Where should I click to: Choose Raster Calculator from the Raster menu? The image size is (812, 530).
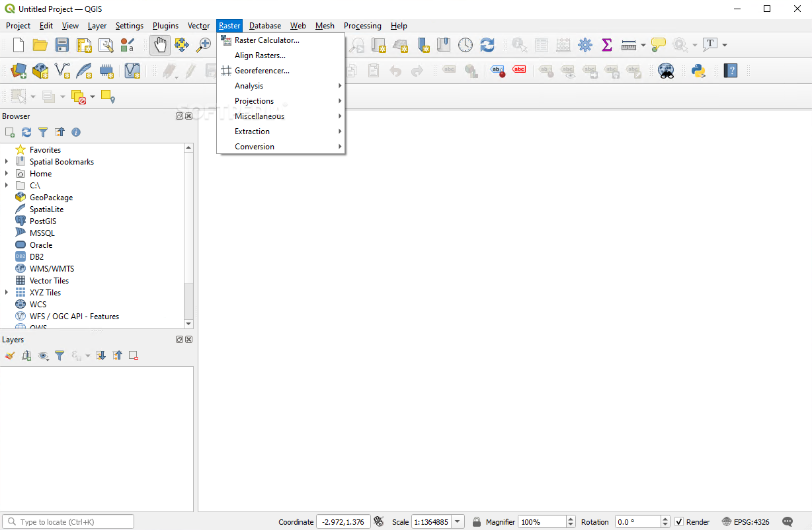(x=281, y=40)
